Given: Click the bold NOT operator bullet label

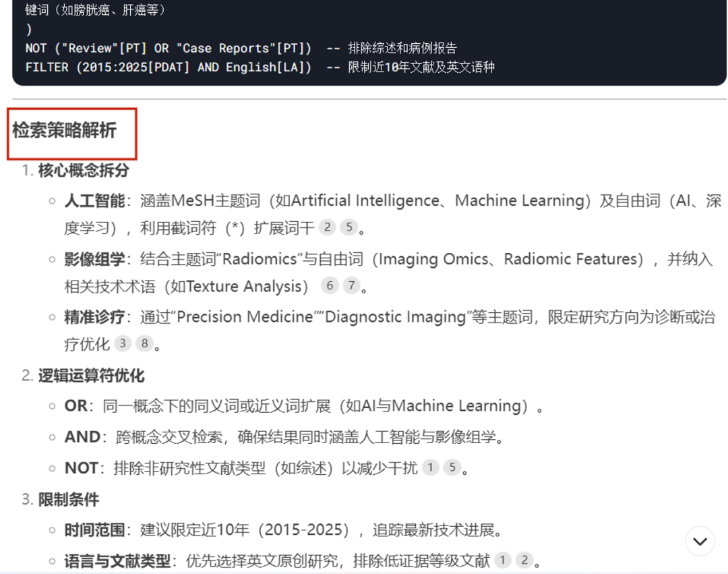Looking at the screenshot, I should point(82,468).
